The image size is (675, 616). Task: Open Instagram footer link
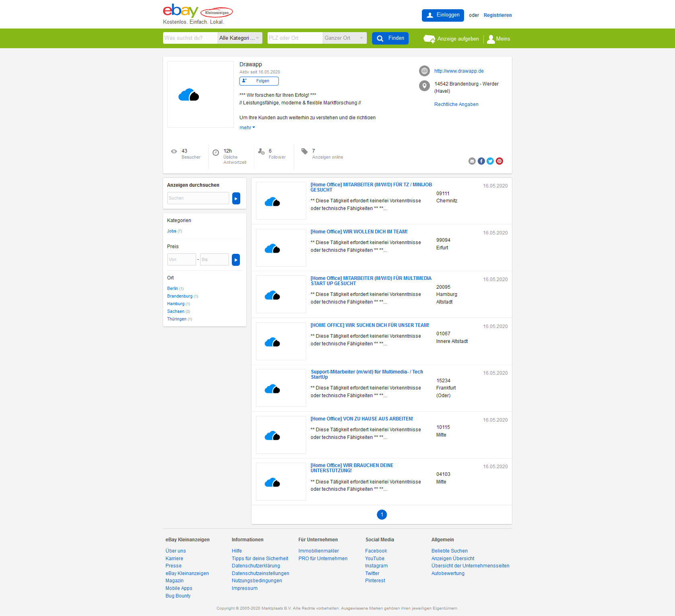pyautogui.click(x=376, y=566)
